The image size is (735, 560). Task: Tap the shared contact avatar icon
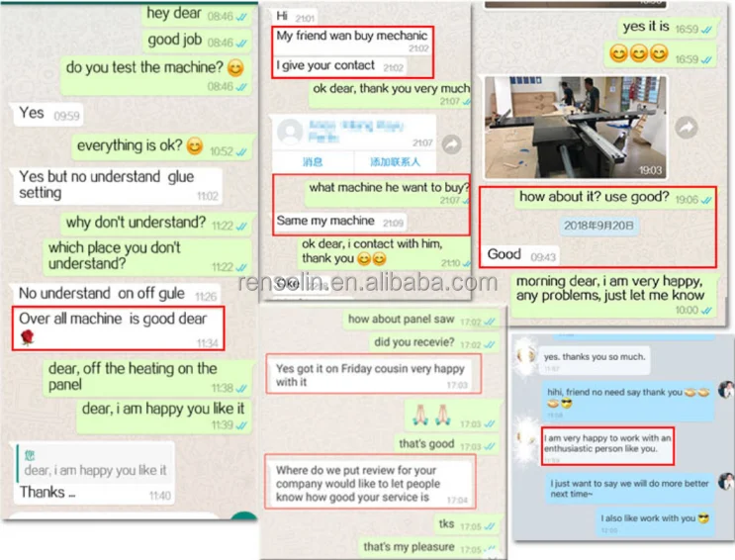(290, 132)
